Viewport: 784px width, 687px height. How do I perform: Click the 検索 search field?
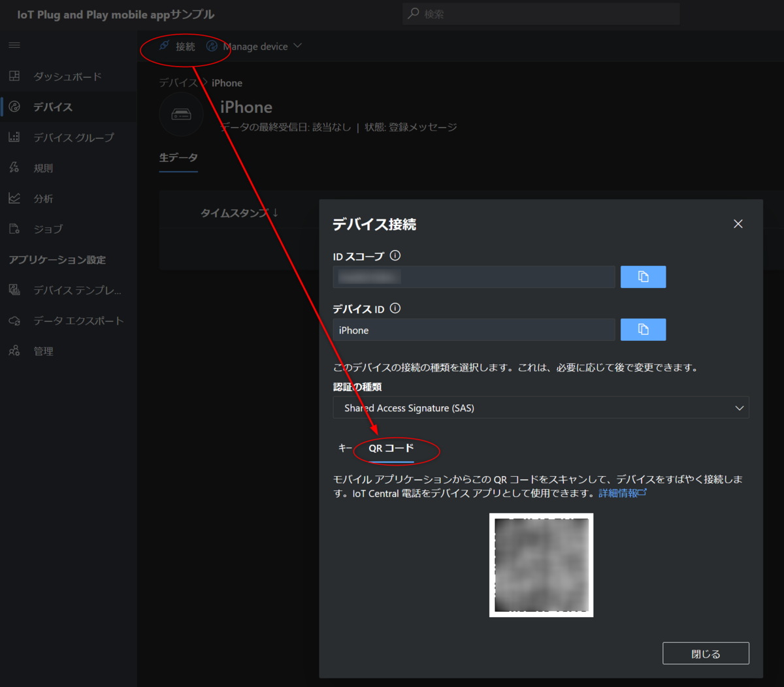(x=541, y=14)
